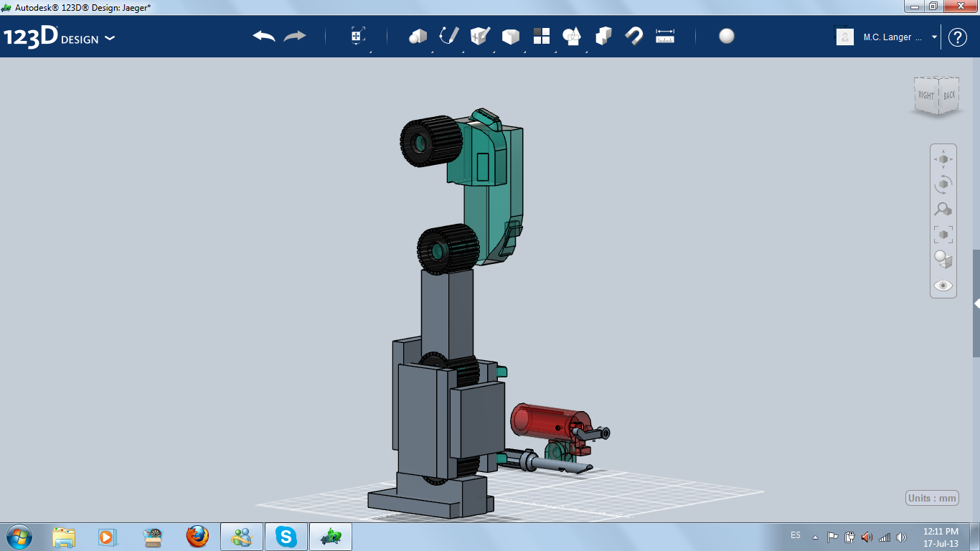The image size is (980, 551).
Task: Open Windows Live Messenger taskbar icon
Action: pos(242,537)
